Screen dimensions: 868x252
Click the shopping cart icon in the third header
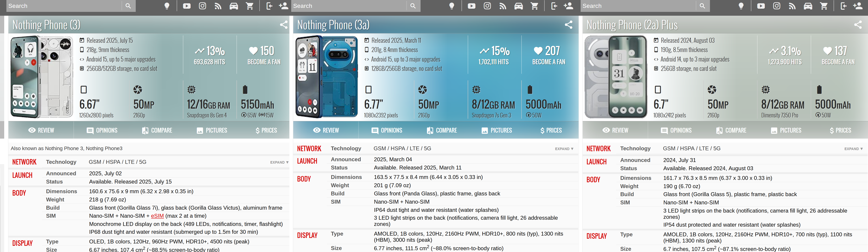click(824, 6)
